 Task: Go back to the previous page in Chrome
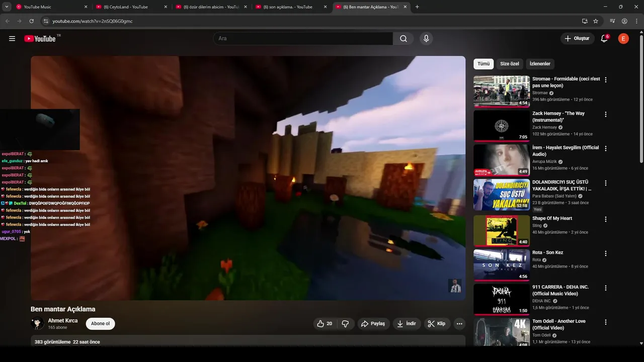pyautogui.click(x=7, y=21)
